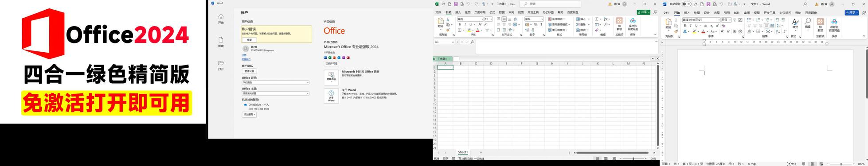Open the Excel 公式 ribbon tab
This screenshot has height=166, width=868.
click(492, 12)
